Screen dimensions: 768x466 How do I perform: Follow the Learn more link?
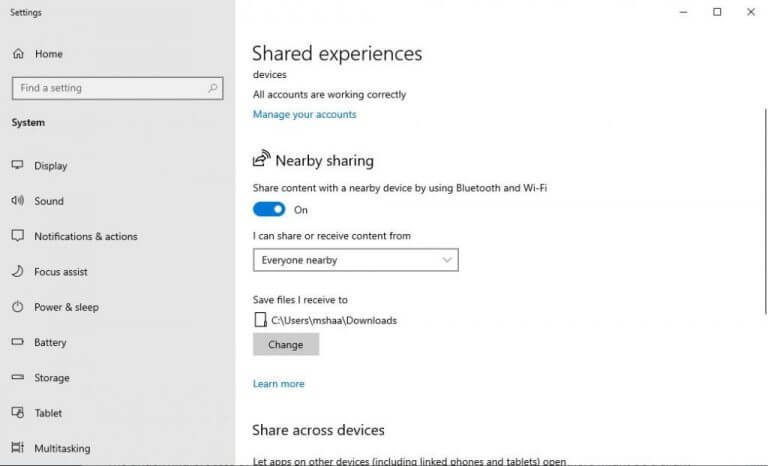pyautogui.click(x=278, y=384)
